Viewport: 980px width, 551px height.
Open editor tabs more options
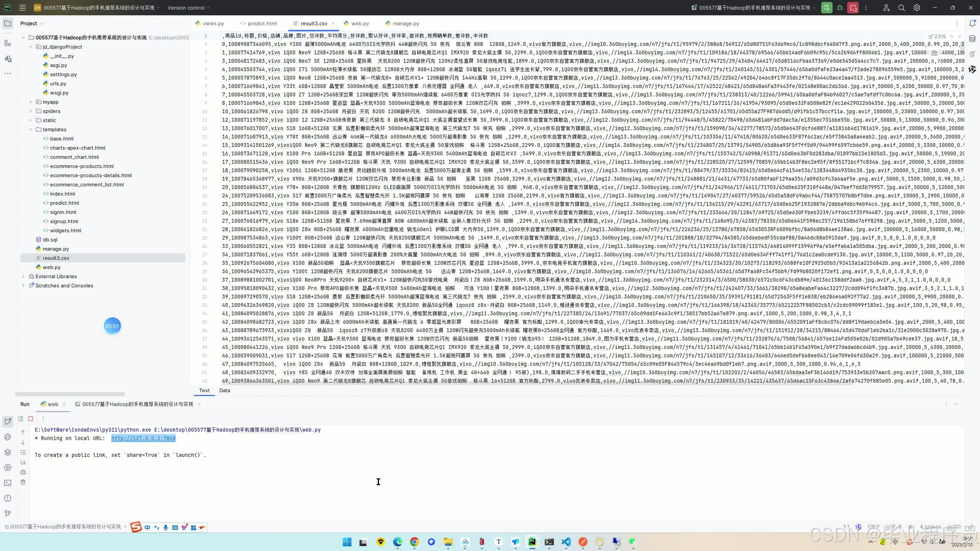[x=957, y=23]
